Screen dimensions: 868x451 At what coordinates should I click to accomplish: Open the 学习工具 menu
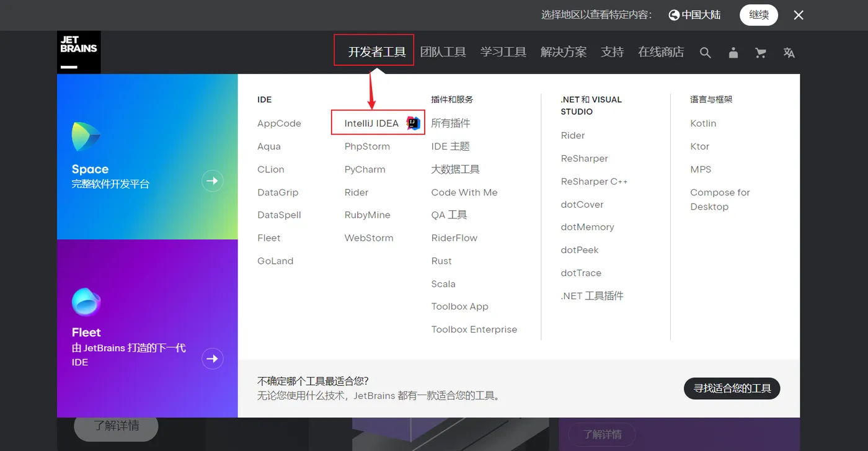pyautogui.click(x=503, y=52)
